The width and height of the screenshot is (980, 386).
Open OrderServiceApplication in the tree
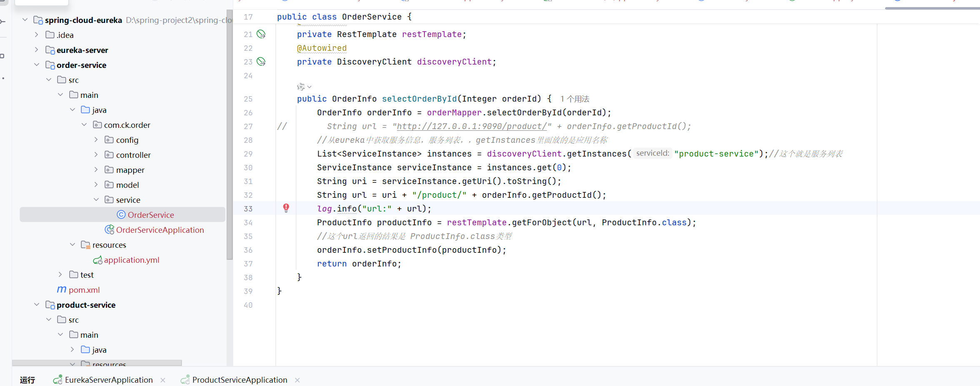click(x=160, y=230)
